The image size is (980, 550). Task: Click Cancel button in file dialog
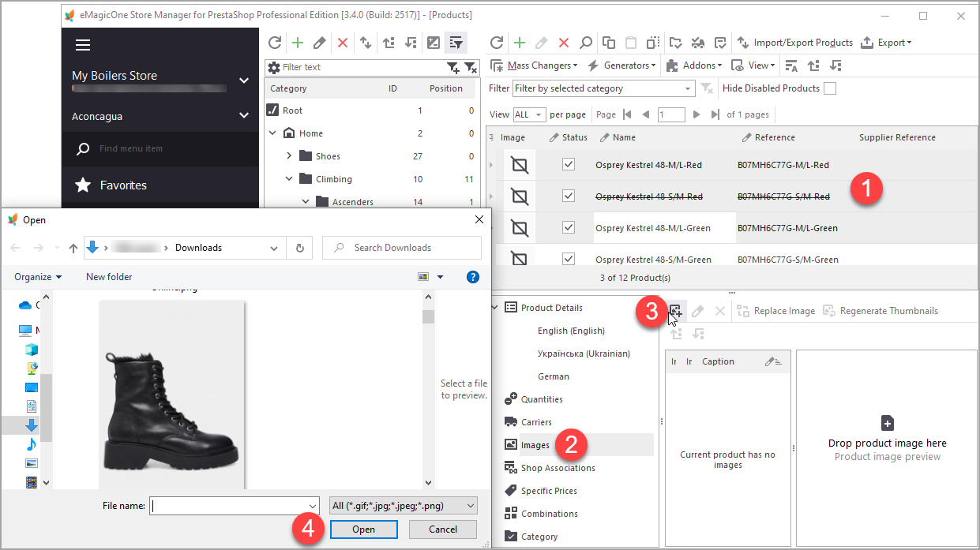coord(443,529)
